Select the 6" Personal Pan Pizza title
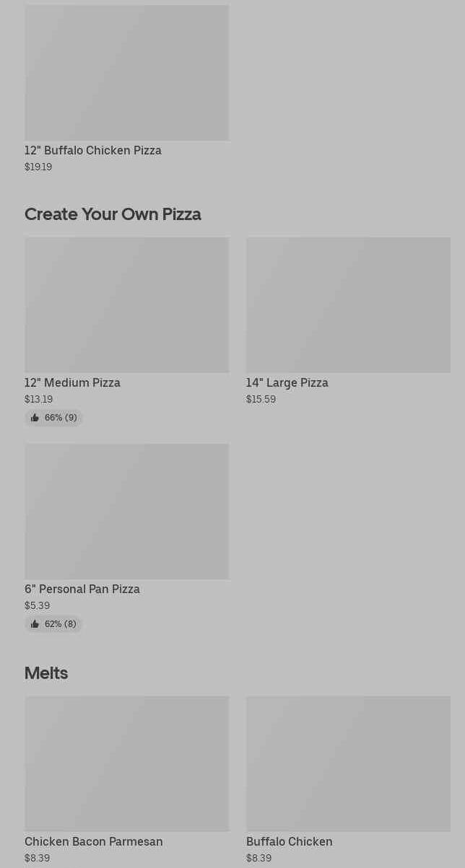 pos(82,589)
